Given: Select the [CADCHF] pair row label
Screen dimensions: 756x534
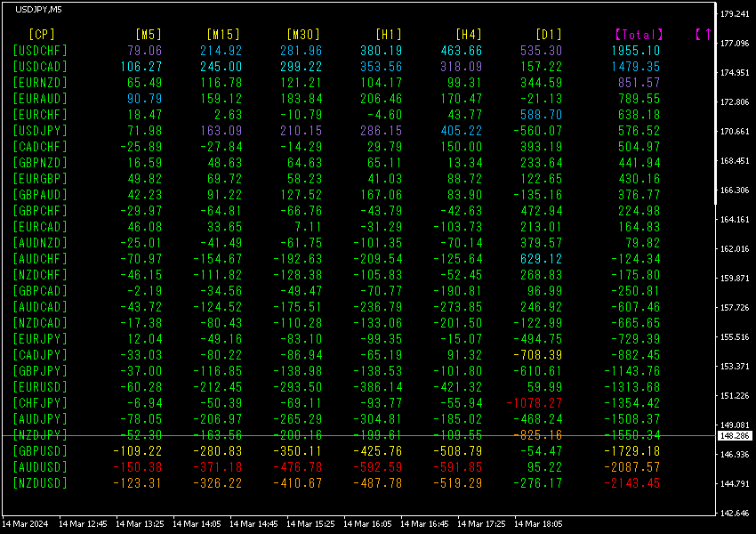Looking at the screenshot, I should click(40, 147).
